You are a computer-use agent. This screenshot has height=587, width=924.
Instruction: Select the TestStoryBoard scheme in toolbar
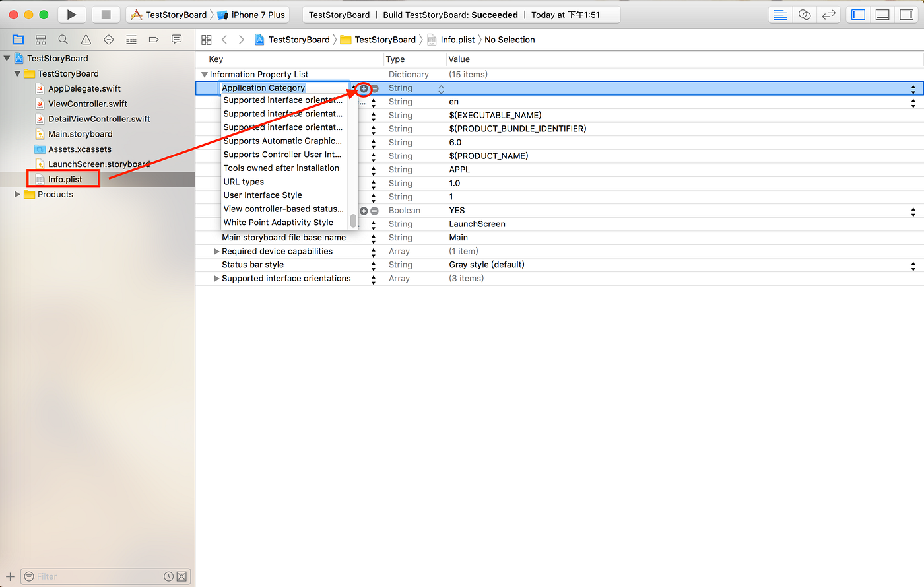169,15
